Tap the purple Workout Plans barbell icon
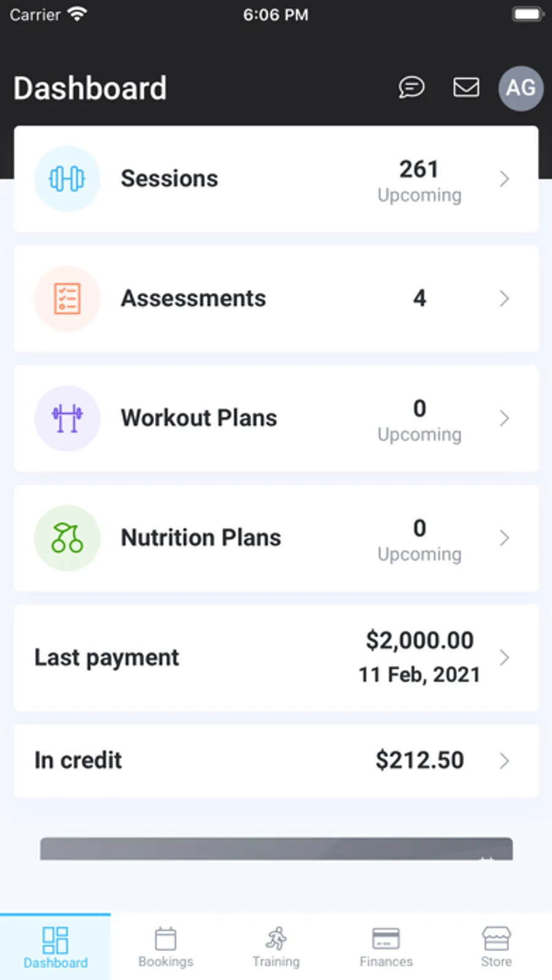Screen dimensions: 552x980 (67, 418)
